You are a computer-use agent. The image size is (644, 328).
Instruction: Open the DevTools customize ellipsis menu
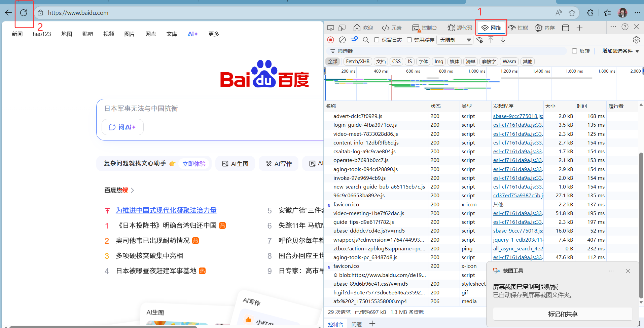(x=613, y=27)
